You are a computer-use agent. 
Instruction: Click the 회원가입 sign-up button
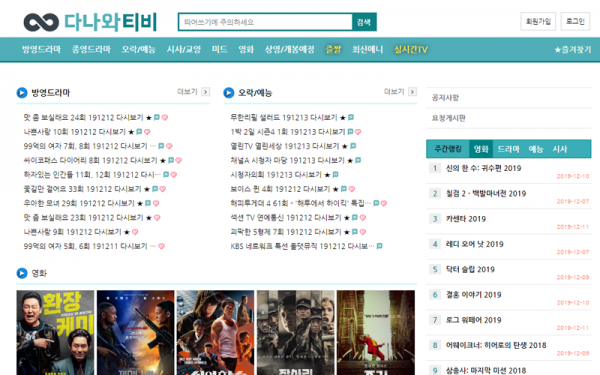click(538, 21)
